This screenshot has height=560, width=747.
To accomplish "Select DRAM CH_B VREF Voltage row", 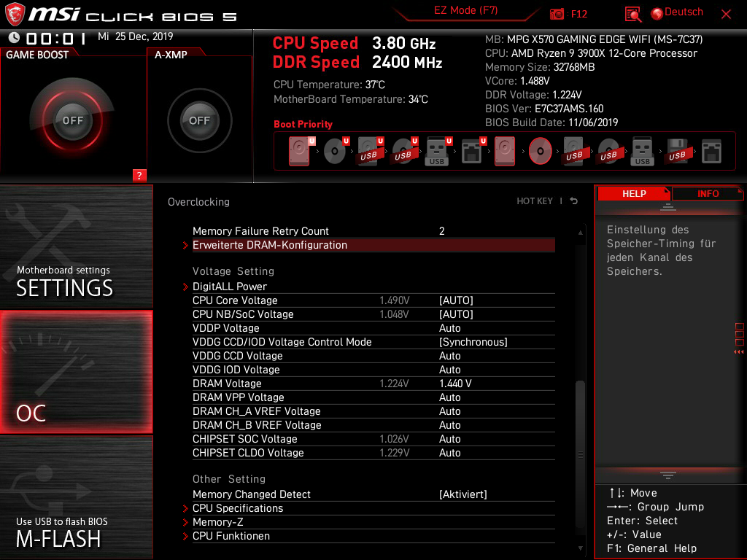I will point(373,425).
